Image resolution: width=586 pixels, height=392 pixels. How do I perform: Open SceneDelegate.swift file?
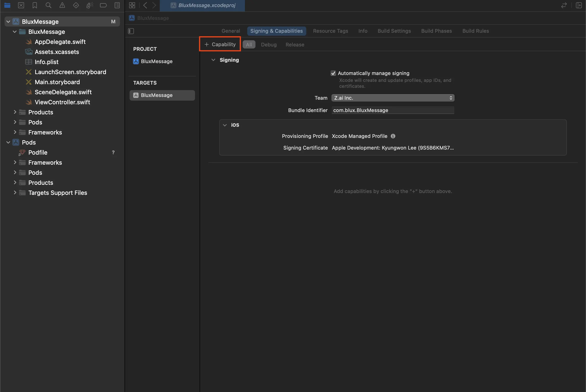point(63,92)
